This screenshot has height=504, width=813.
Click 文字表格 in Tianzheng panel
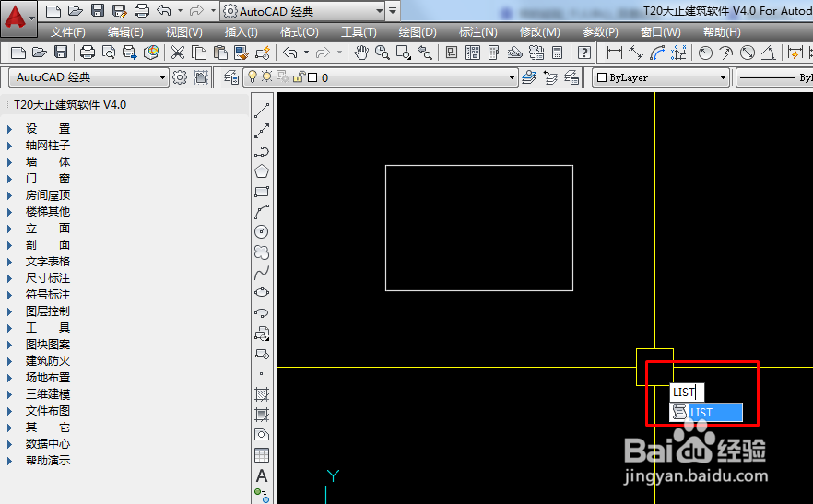pyautogui.click(x=48, y=262)
